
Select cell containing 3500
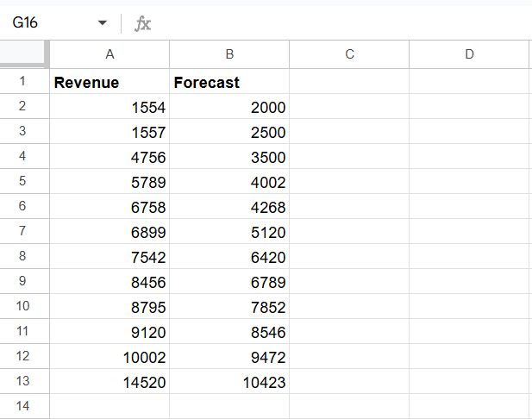(229, 156)
